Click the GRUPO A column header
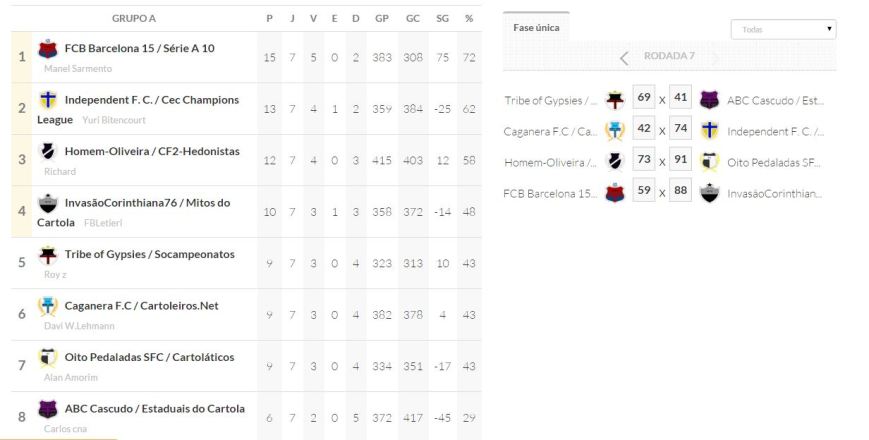Screen dimensions: 869x440 point(133,18)
